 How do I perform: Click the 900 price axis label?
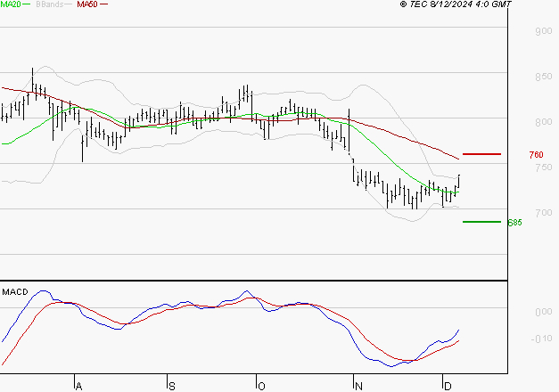[541, 31]
